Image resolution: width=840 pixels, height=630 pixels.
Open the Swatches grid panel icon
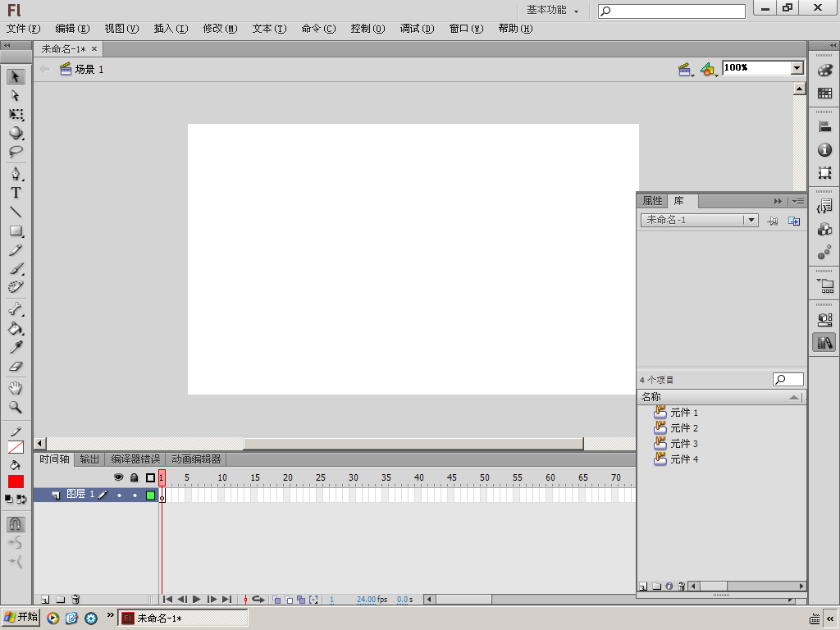coord(824,94)
